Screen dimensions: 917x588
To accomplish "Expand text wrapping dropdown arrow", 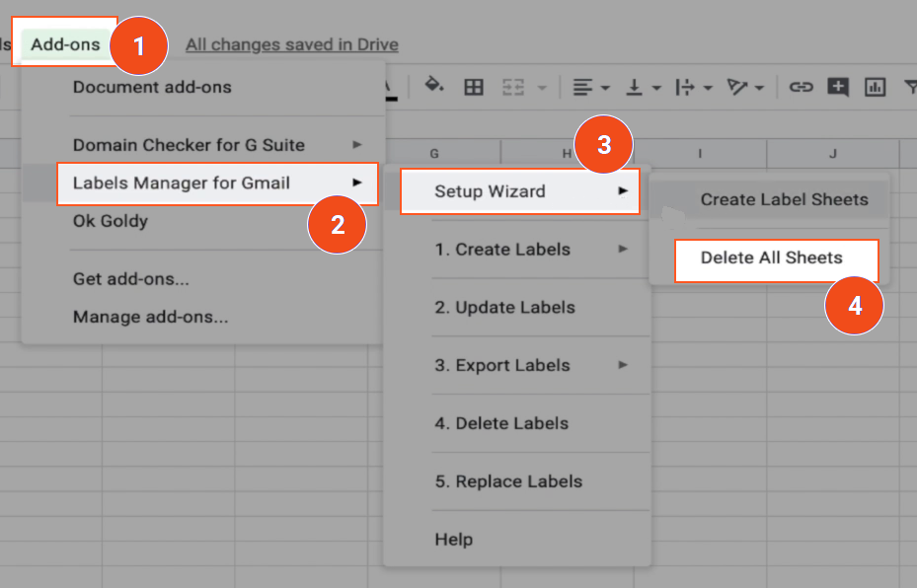I will tap(708, 88).
